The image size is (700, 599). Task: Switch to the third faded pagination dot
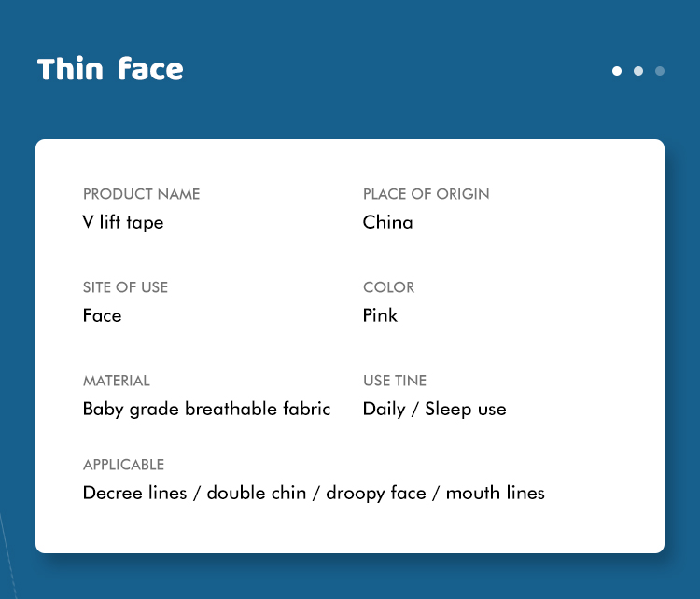coord(660,71)
